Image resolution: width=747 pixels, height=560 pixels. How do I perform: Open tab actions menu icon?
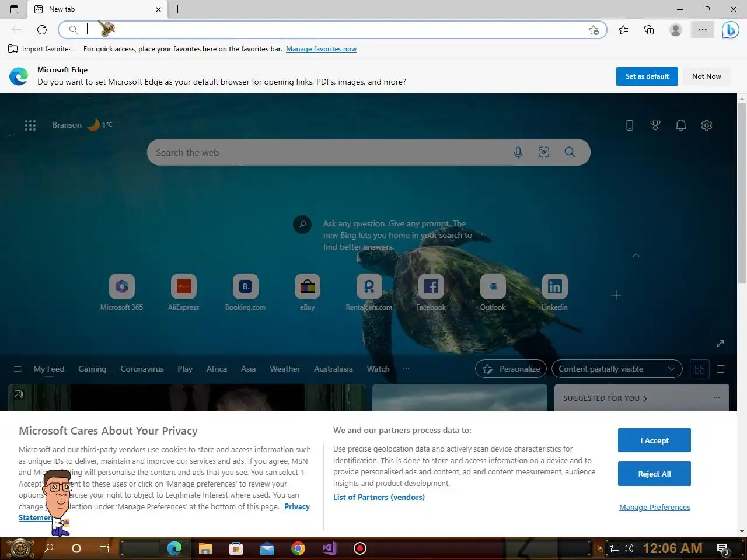14,9
